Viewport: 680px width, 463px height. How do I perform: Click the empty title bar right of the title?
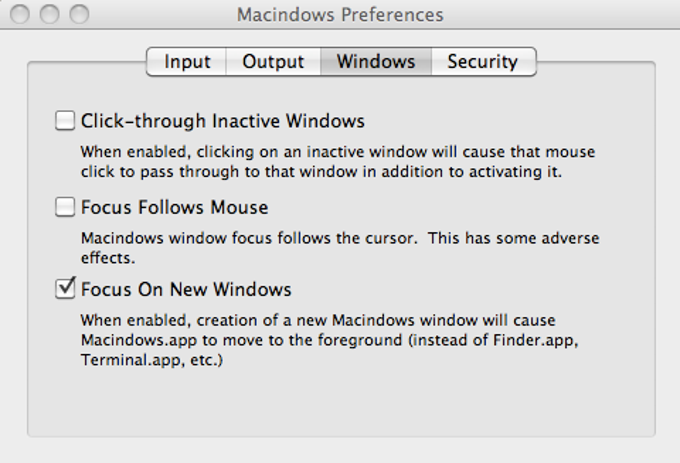tap(560, 15)
